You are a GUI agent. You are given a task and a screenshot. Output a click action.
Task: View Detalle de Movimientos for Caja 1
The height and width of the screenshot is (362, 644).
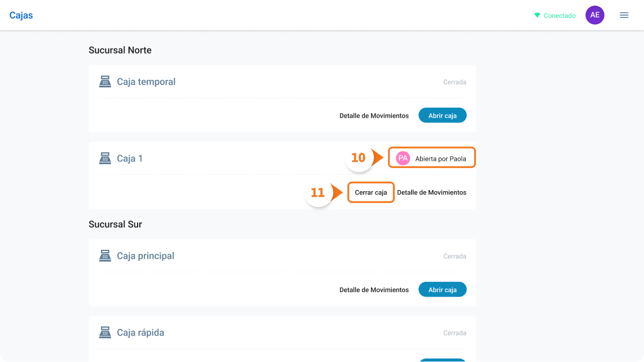pyautogui.click(x=431, y=192)
